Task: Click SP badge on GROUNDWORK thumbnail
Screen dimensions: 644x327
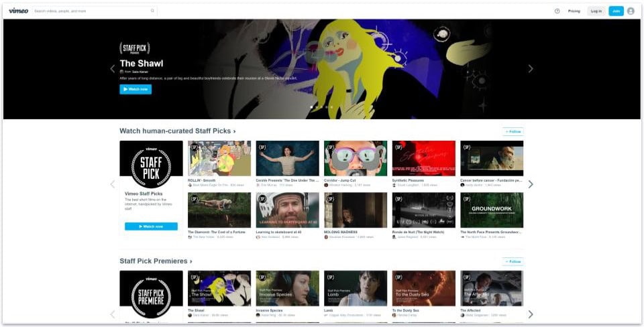Action: [467, 198]
